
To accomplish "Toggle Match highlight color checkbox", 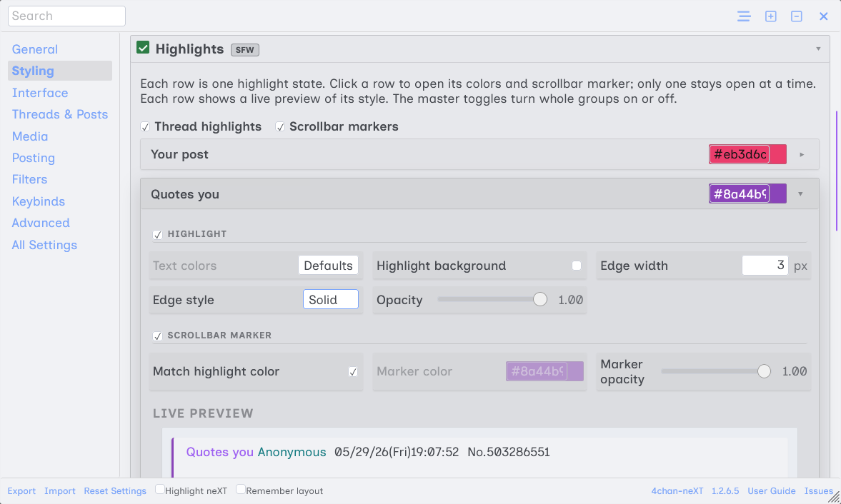I will pyautogui.click(x=352, y=372).
